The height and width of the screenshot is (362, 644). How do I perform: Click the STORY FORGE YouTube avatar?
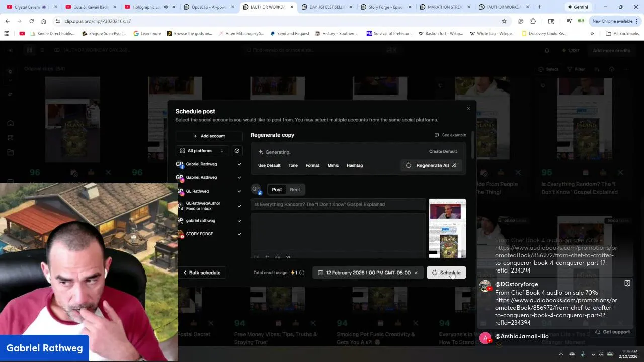point(181,234)
